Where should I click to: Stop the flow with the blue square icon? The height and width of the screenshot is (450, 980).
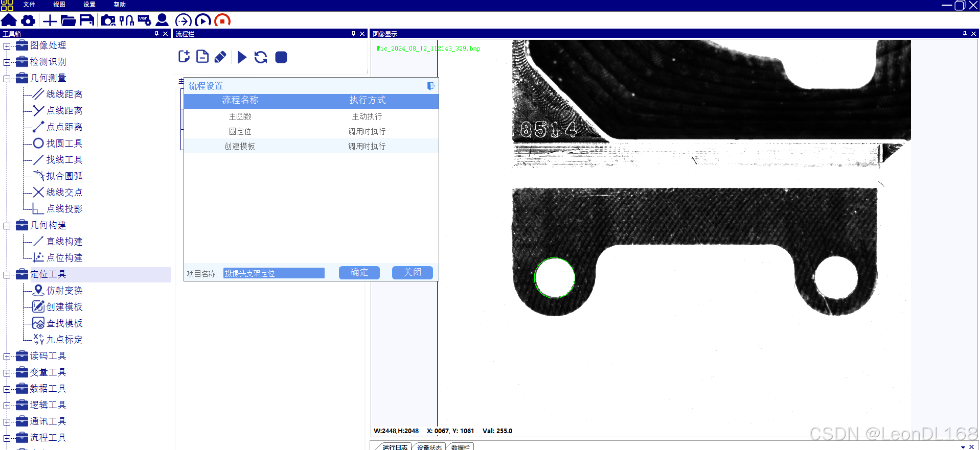click(x=281, y=57)
